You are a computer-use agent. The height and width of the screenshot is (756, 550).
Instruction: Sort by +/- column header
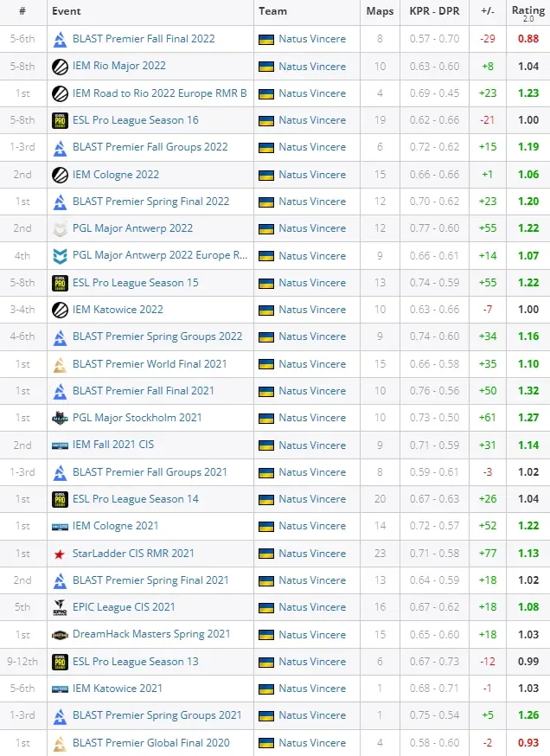click(488, 11)
